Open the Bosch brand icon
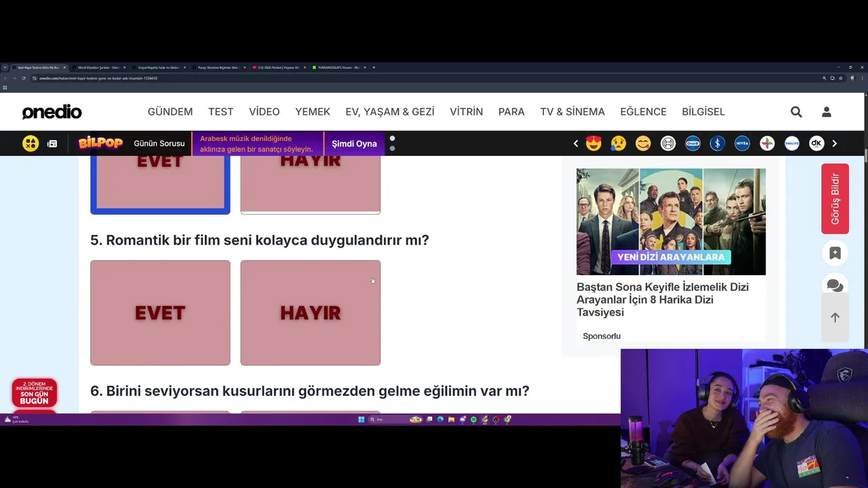 click(x=668, y=143)
